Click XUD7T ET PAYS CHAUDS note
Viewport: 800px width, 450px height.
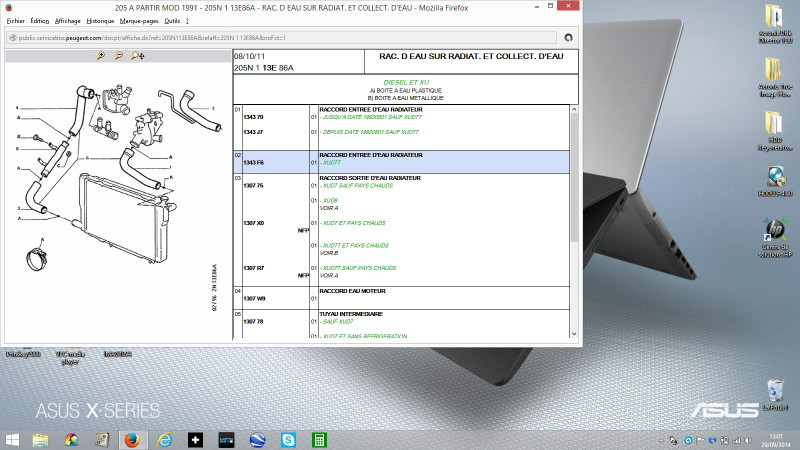pyautogui.click(x=355, y=245)
